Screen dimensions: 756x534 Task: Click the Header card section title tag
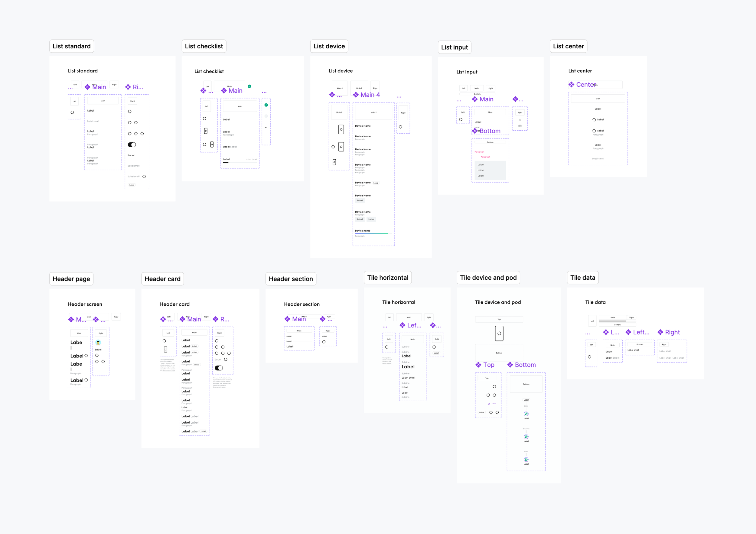(162, 279)
